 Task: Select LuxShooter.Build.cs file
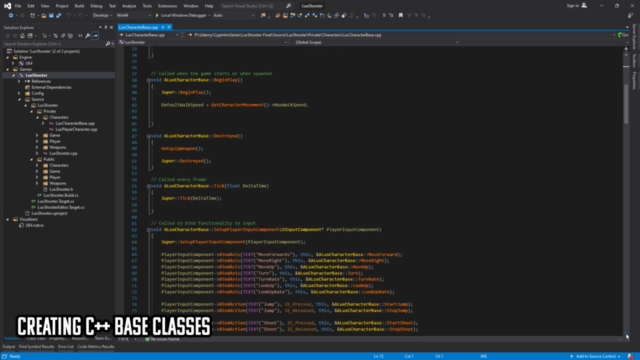point(61,196)
